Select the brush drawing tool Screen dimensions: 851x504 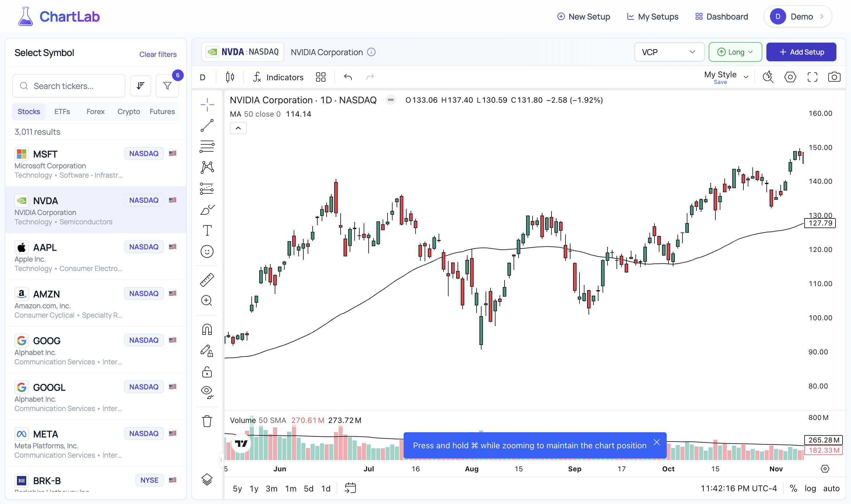coord(207,209)
